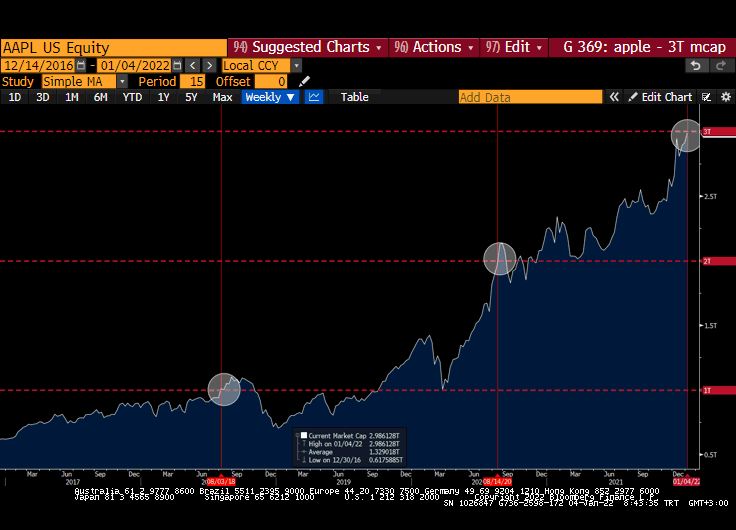
Task: Select the 5Y range tab
Action: [x=191, y=97]
